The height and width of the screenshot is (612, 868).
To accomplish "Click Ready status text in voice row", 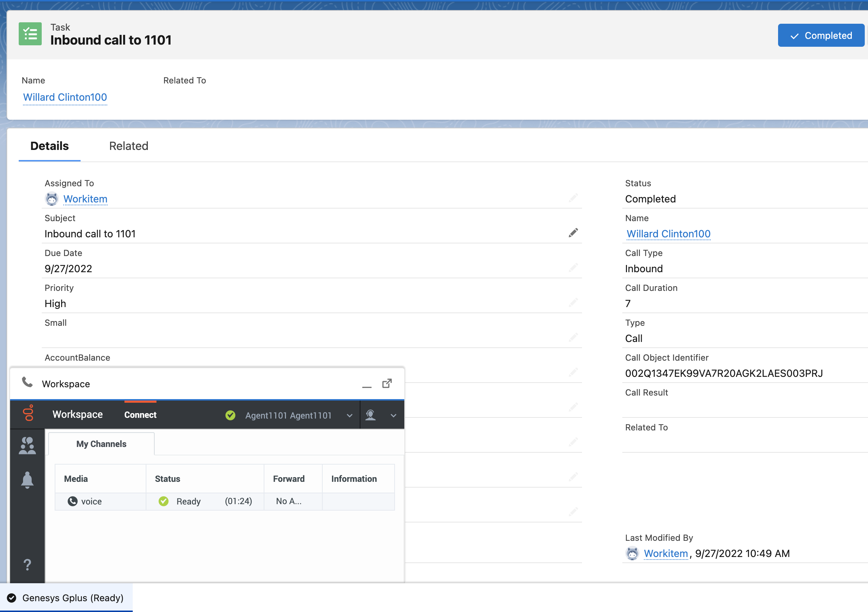I will [188, 501].
